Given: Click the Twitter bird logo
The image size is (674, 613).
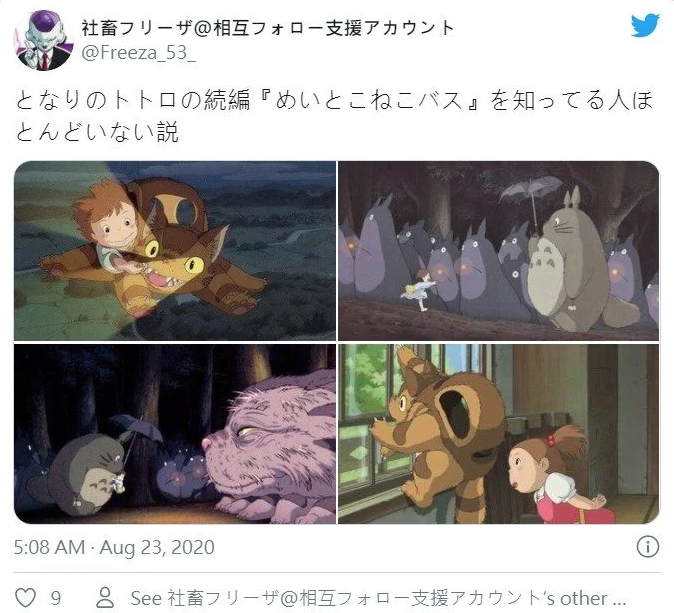Looking at the screenshot, I should 645,25.
